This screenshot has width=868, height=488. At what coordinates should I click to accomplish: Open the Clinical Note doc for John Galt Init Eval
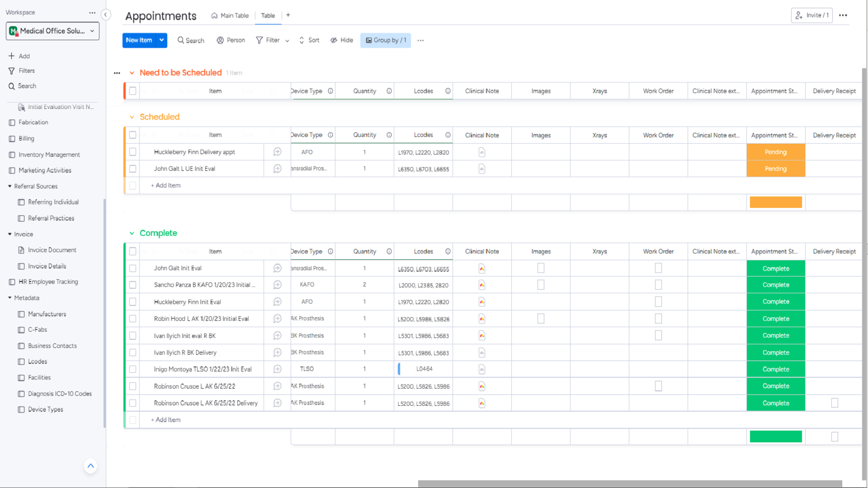tap(482, 268)
